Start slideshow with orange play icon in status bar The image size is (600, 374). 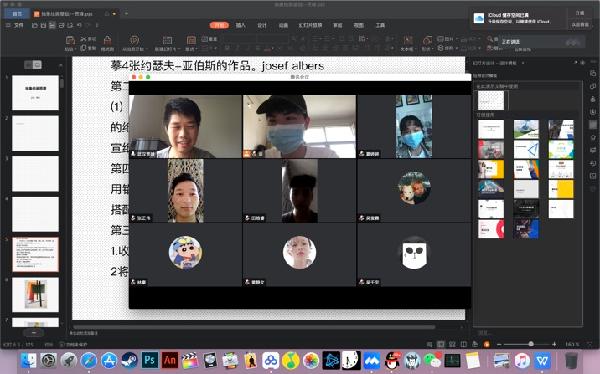486,344
